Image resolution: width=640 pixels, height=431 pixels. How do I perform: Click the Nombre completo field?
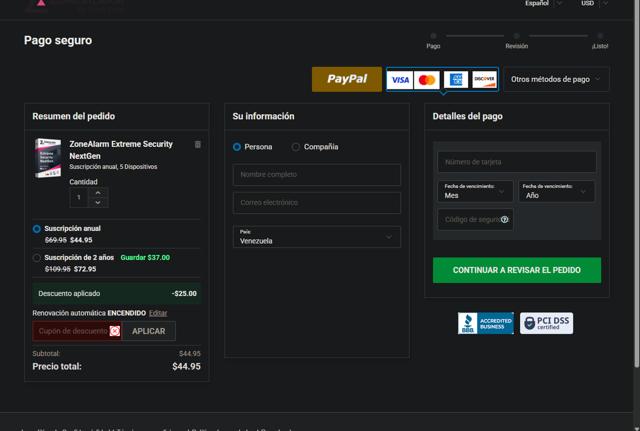[317, 175]
